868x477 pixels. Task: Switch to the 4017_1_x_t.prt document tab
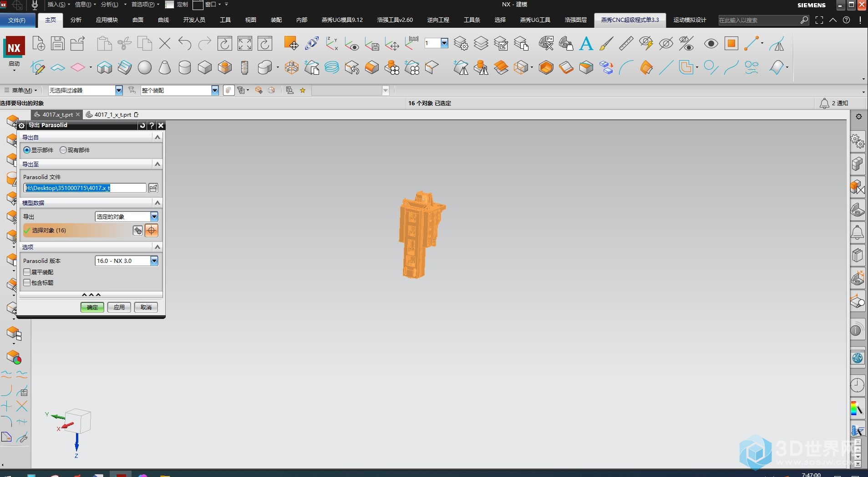[x=112, y=115]
